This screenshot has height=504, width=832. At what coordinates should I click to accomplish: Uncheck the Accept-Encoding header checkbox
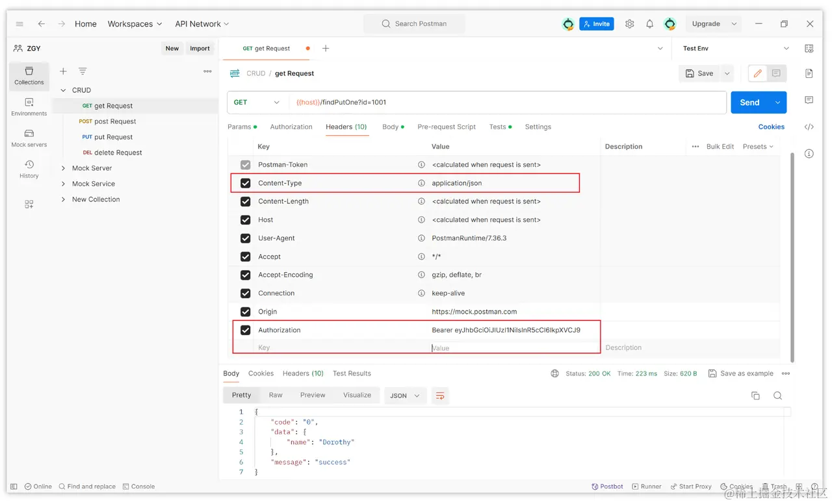click(x=245, y=275)
